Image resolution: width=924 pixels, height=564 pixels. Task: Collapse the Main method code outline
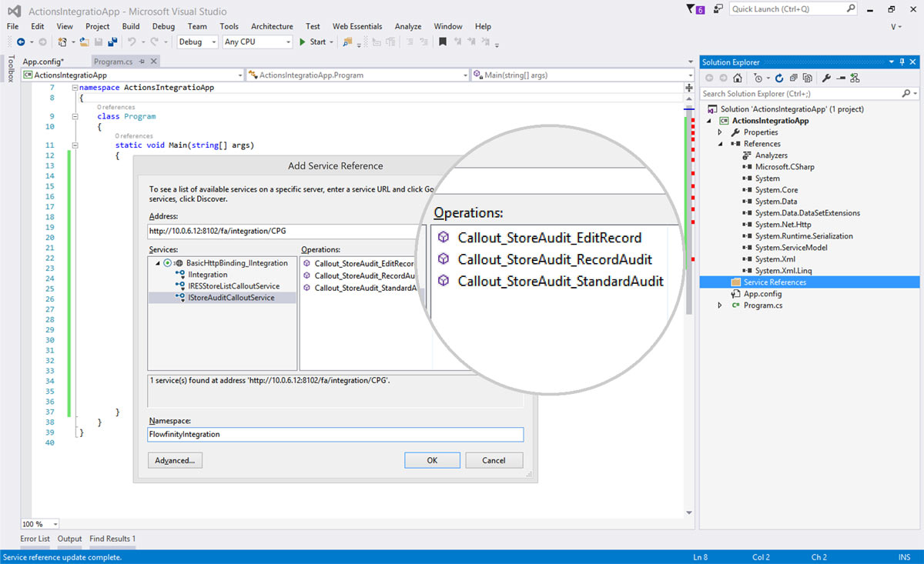coord(75,145)
